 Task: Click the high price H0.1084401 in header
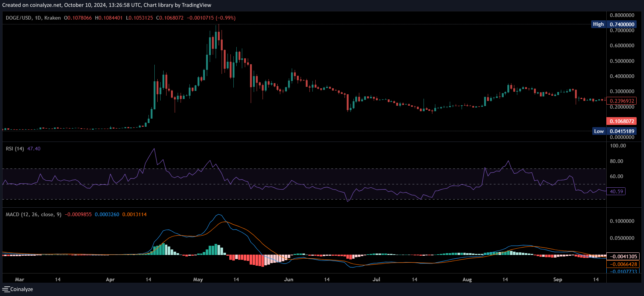pos(109,18)
